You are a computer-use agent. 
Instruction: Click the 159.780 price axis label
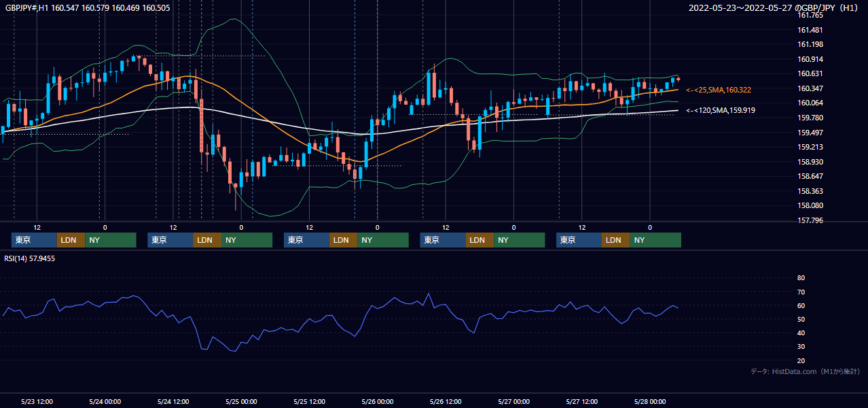[810, 118]
